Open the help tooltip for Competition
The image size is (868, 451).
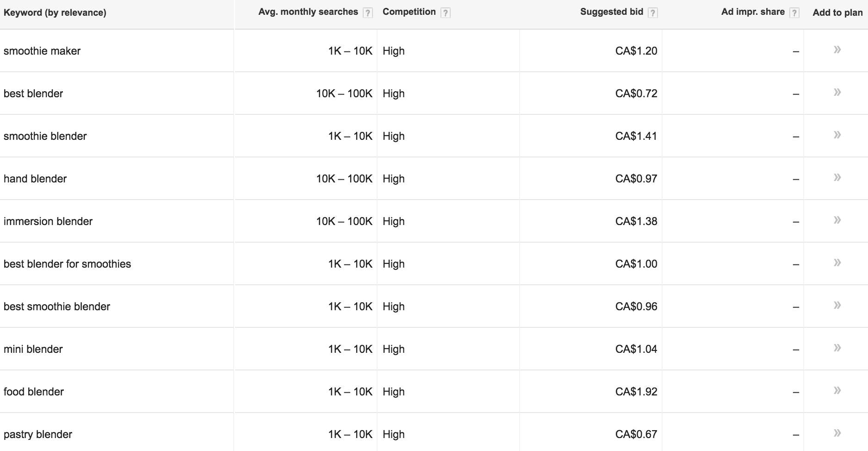point(446,12)
